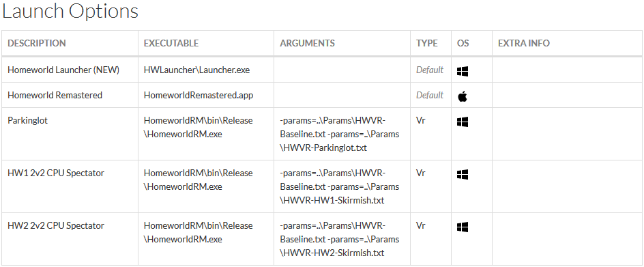Click the OS column header
The height and width of the screenshot is (267, 644).
463,43
